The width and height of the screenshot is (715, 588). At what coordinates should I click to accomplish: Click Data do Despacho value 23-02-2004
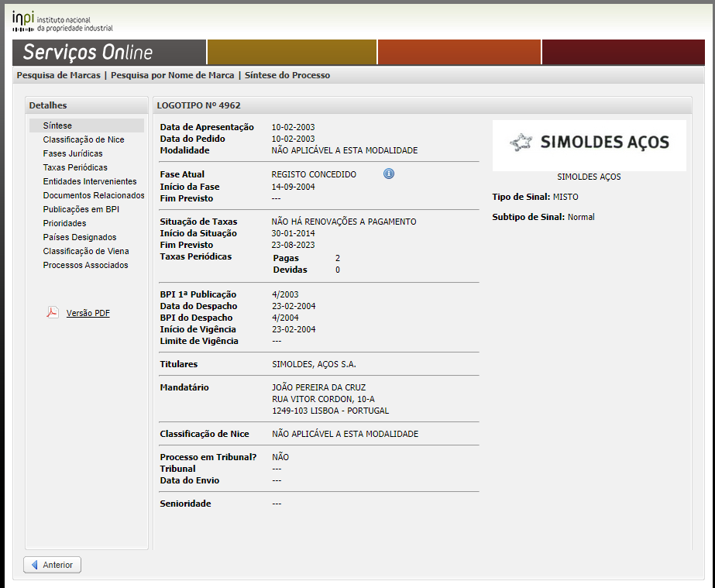(x=294, y=306)
